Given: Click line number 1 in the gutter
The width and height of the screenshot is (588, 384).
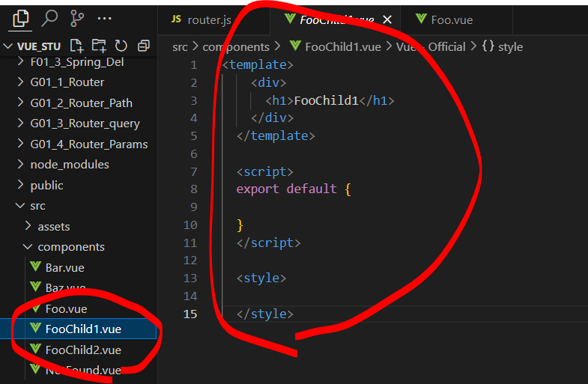Looking at the screenshot, I should pyautogui.click(x=193, y=65).
